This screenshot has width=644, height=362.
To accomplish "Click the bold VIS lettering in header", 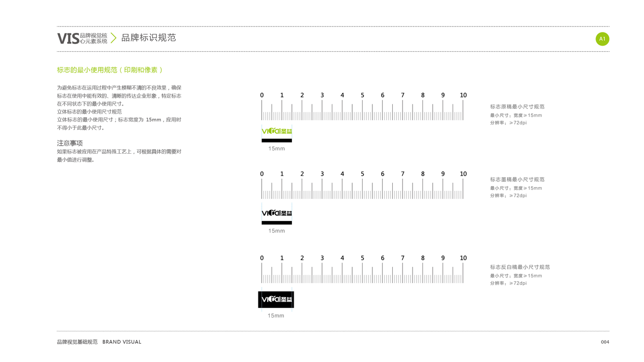I will [68, 39].
